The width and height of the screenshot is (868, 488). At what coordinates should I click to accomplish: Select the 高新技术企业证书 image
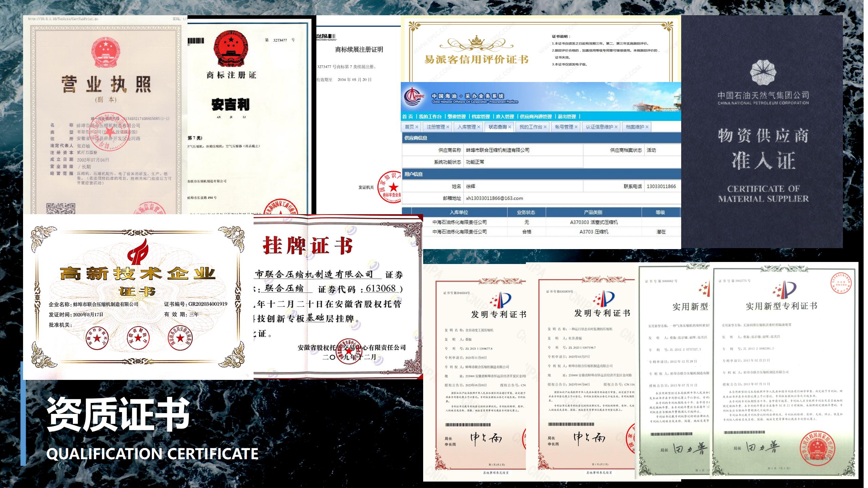point(138,297)
